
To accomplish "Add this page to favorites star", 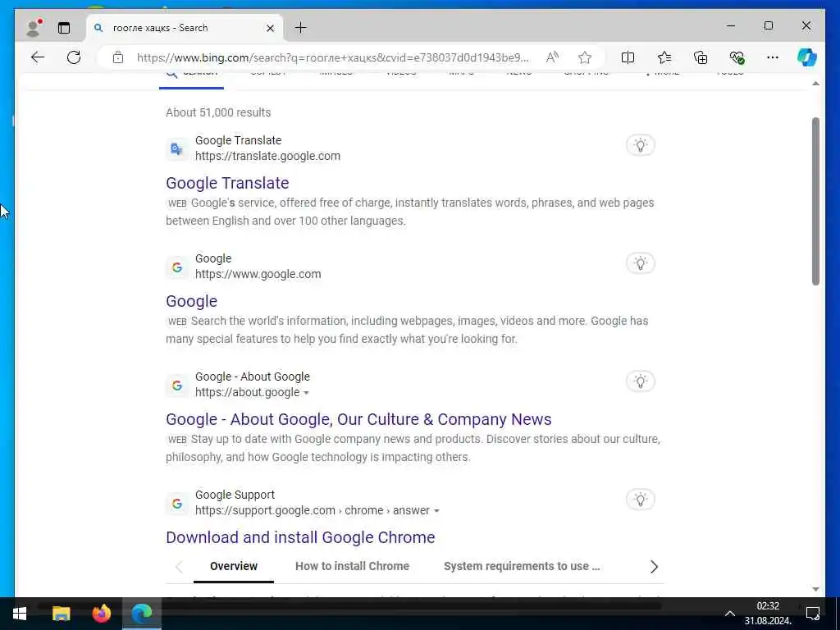I will (x=585, y=57).
